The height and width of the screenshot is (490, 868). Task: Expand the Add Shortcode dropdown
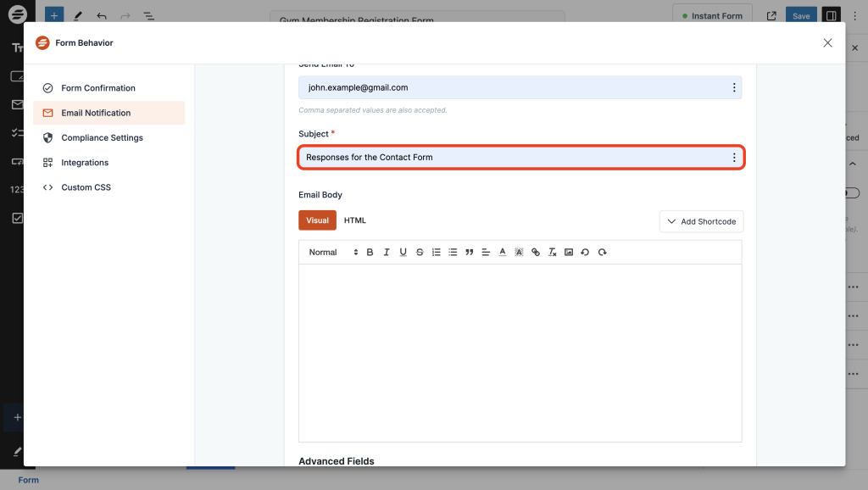(701, 221)
